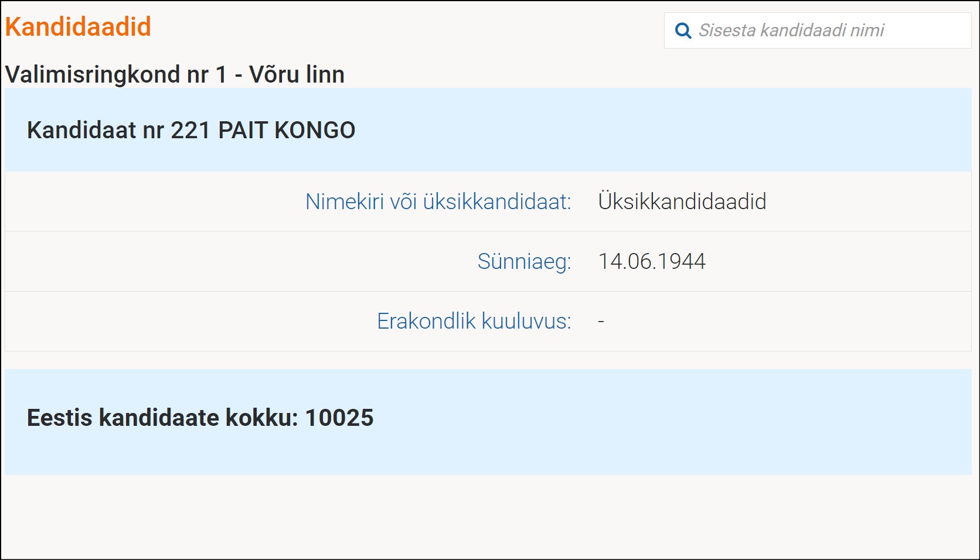
Task: Click the Erakondlik kuuluvus label
Action: pos(474,321)
